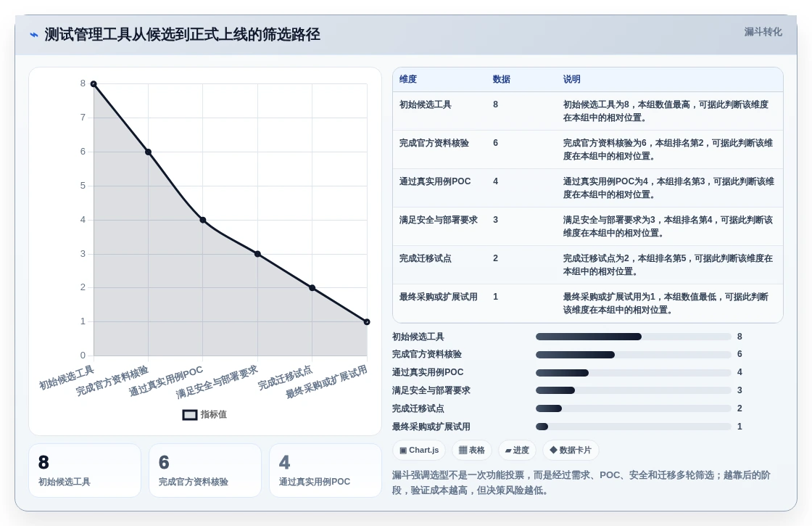Viewport: 812px width, 526px height.
Task: Open the data card showing 6 完成官方资料核验
Action: [x=205, y=471]
